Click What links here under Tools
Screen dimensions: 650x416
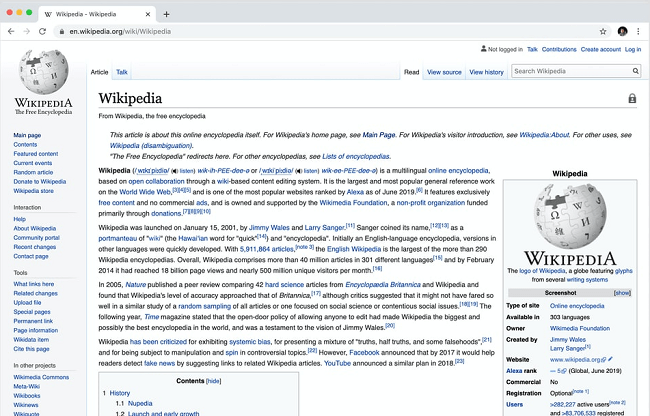point(34,284)
